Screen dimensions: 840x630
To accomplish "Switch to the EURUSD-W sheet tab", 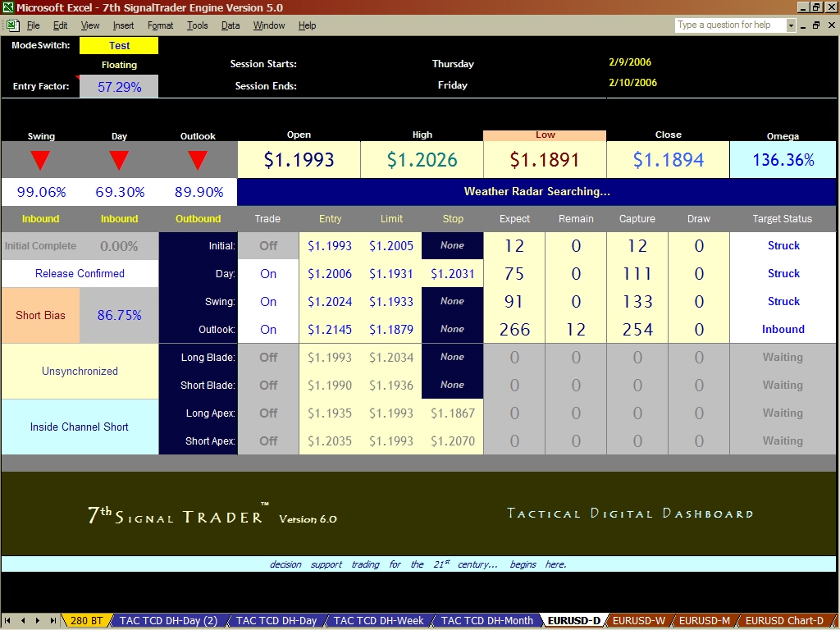I will click(x=638, y=621).
